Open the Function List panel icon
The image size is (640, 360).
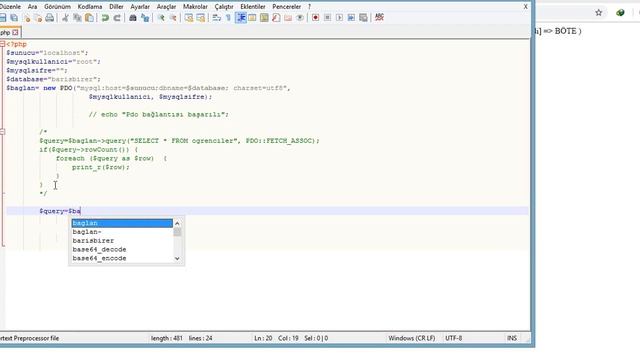[x=276, y=18]
